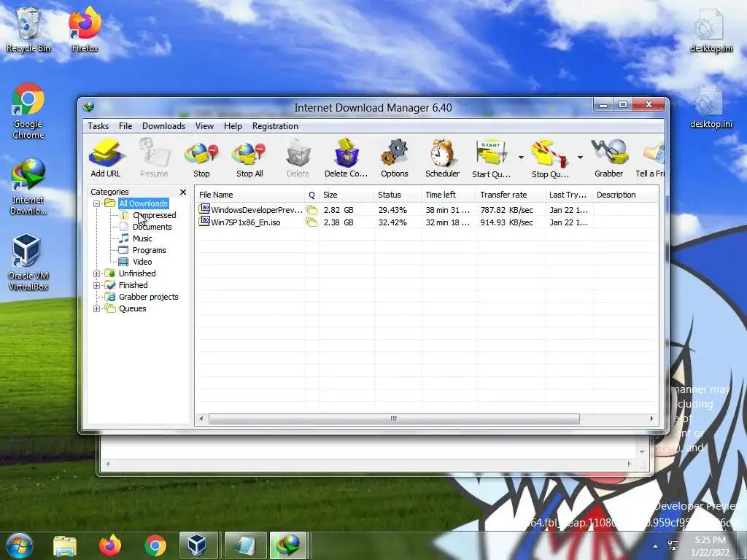The width and height of the screenshot is (747, 560).
Task: Click the Start Queue toolbar icon
Action: [491, 158]
